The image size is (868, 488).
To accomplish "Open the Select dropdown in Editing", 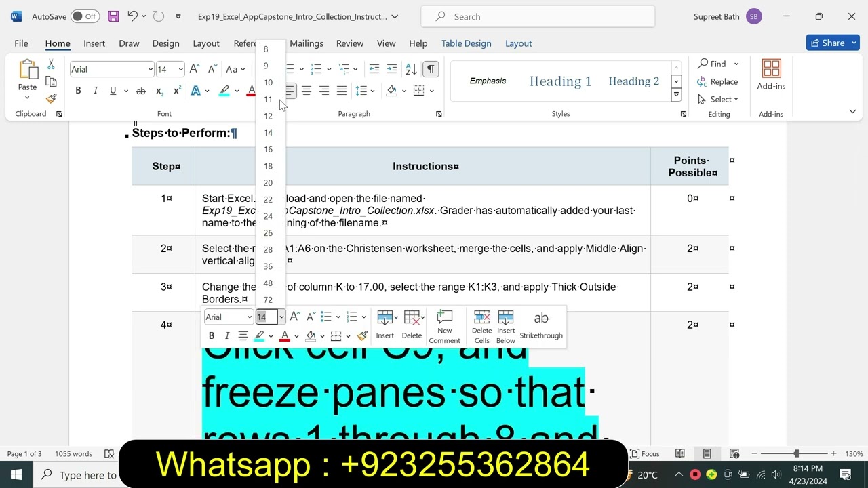I will click(719, 99).
